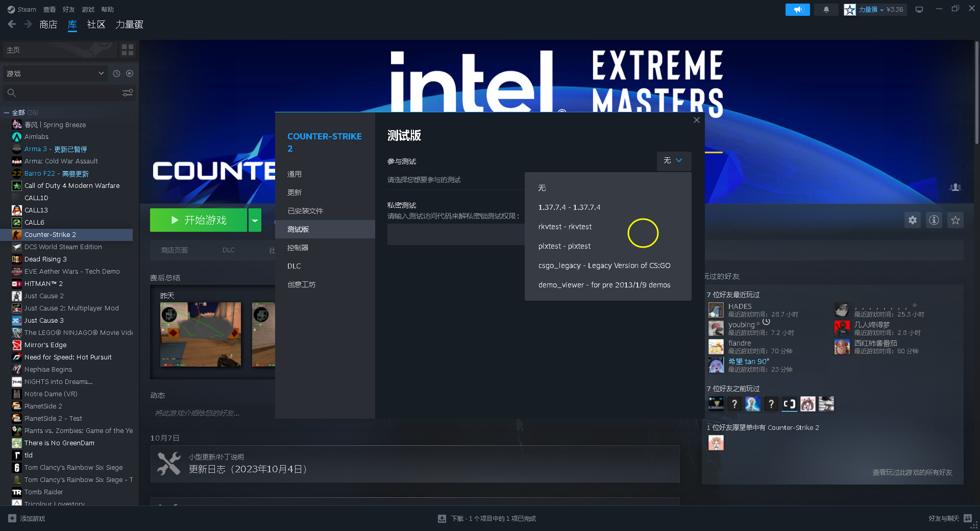Choose 1.37.7.4 beta branch
The image size is (980, 531).
click(x=608, y=207)
